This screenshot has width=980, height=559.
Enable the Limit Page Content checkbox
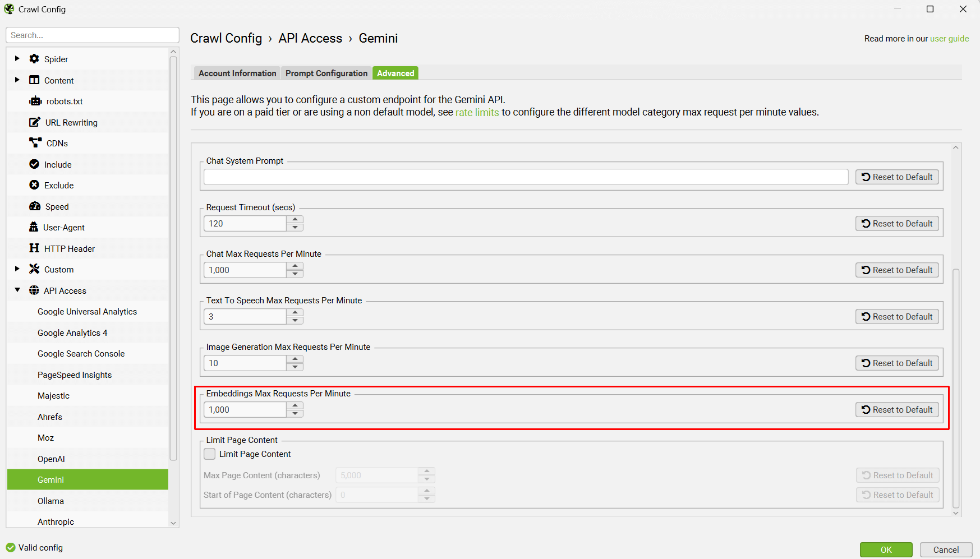210,454
